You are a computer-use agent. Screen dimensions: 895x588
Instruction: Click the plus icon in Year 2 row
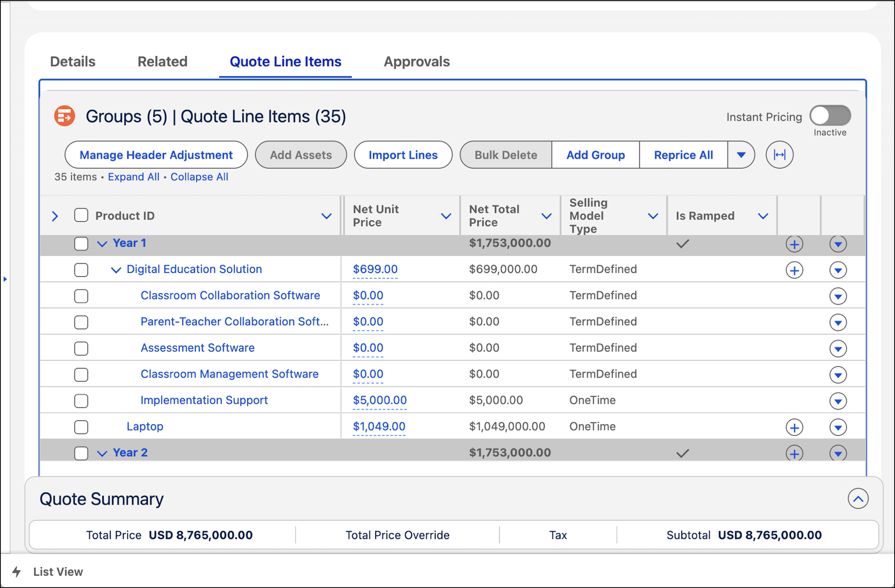pyautogui.click(x=794, y=453)
